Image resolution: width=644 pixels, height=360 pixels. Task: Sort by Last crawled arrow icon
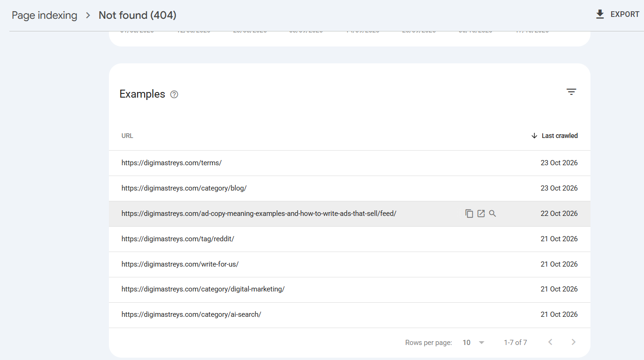[534, 136]
